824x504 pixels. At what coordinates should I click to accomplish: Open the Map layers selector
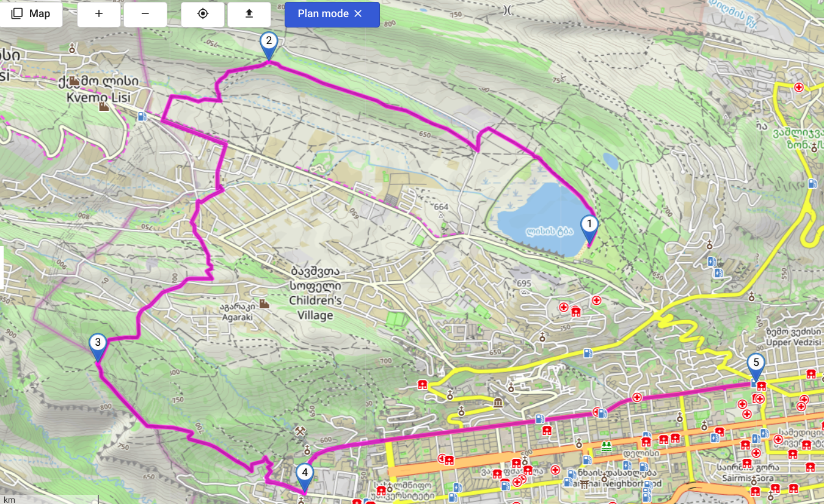(31, 14)
